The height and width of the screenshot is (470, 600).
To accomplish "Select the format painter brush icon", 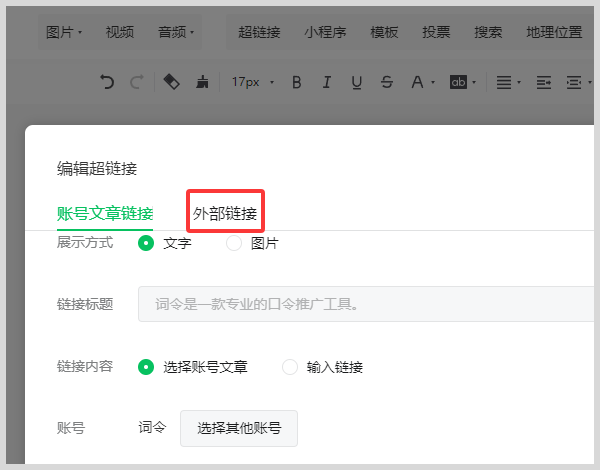I will 202,82.
